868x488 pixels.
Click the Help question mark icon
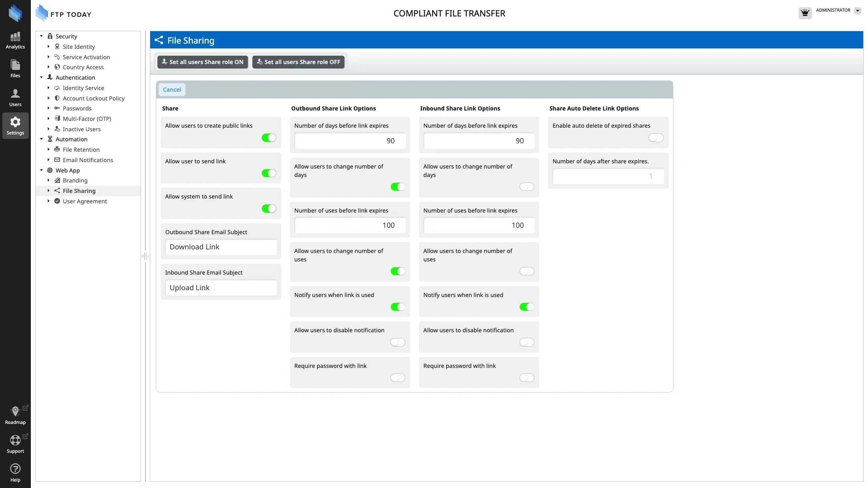point(15,469)
